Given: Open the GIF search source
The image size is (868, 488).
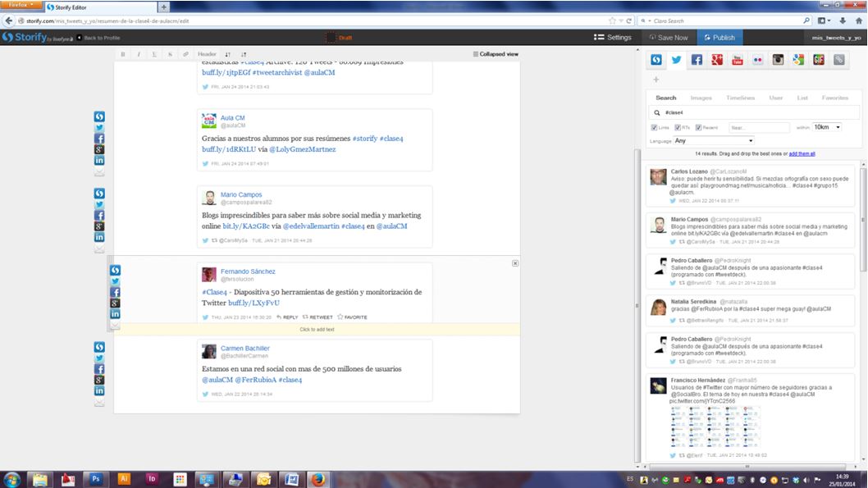Looking at the screenshot, I should coord(819,60).
